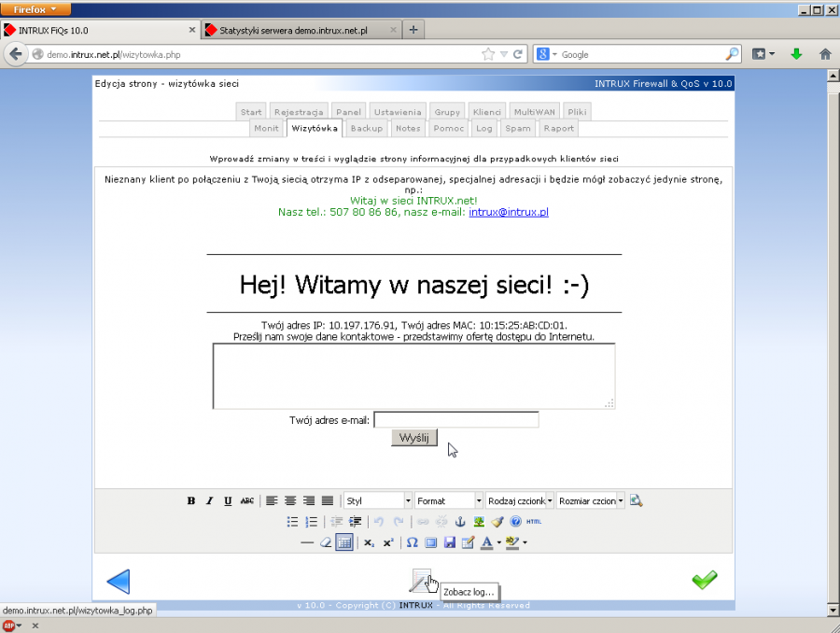Reload the page in the address bar
Screen dimensions: 840x633
click(x=517, y=54)
